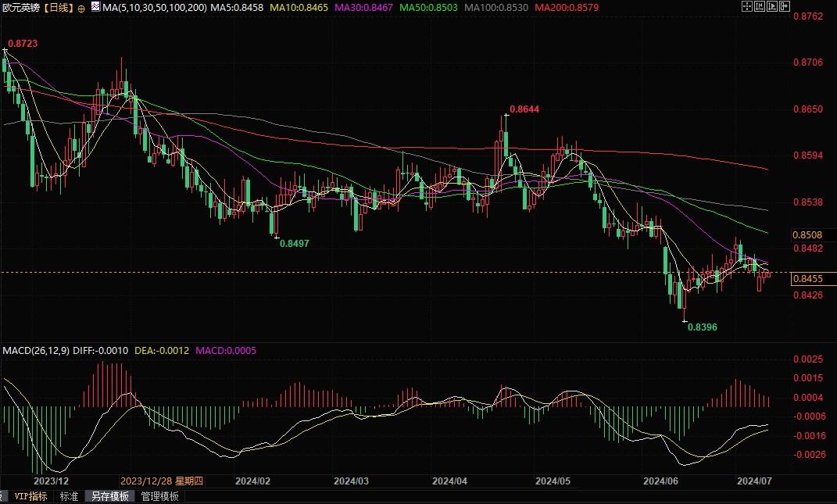Click the 0.8594 price axis value
Screen dimensions: 837x504
pos(808,155)
